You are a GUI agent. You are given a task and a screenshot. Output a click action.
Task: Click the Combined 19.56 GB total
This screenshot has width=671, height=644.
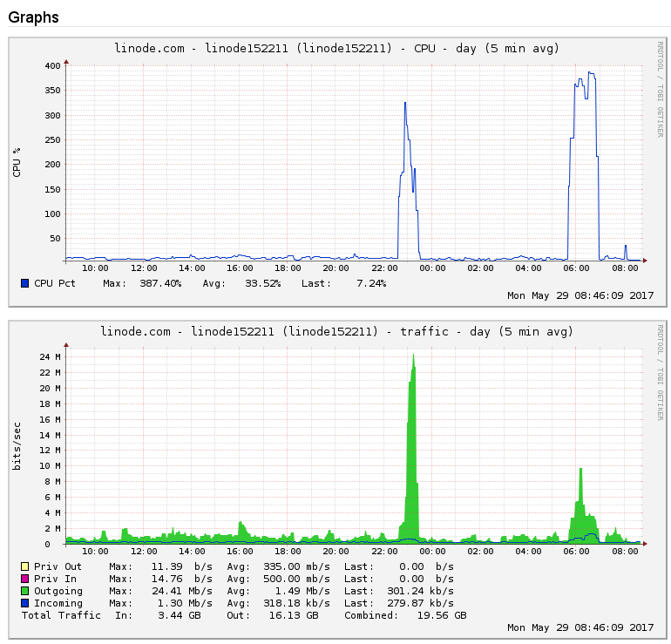point(445,615)
